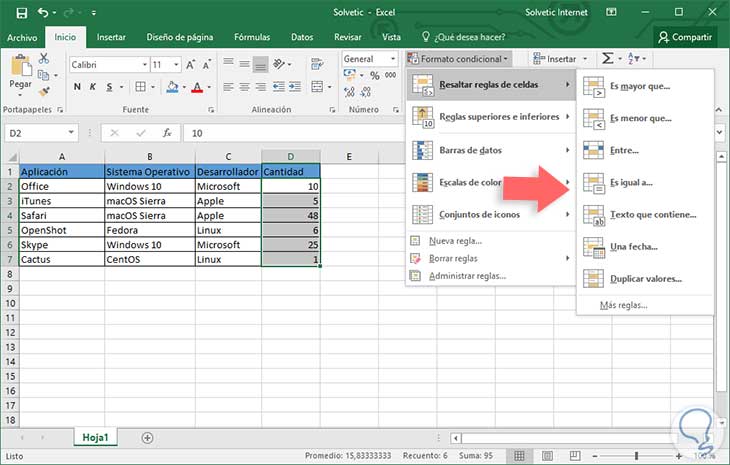Decrease font size with smaller A icon

207,65
